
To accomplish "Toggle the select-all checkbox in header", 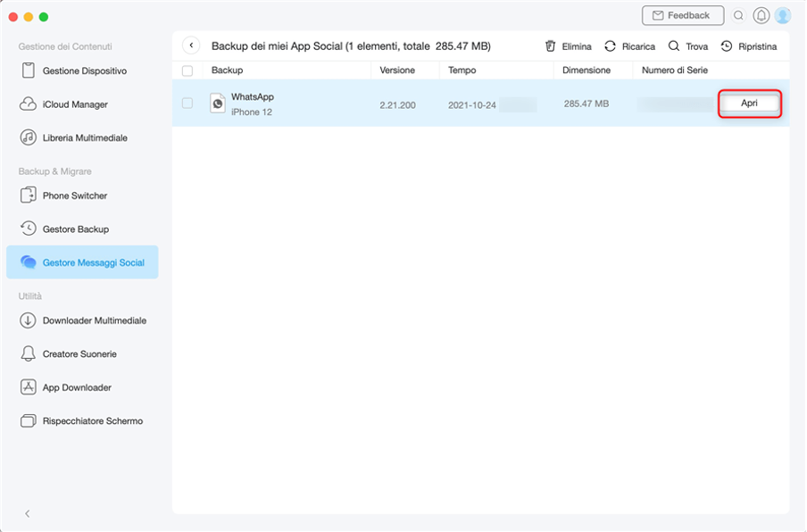I will point(187,71).
